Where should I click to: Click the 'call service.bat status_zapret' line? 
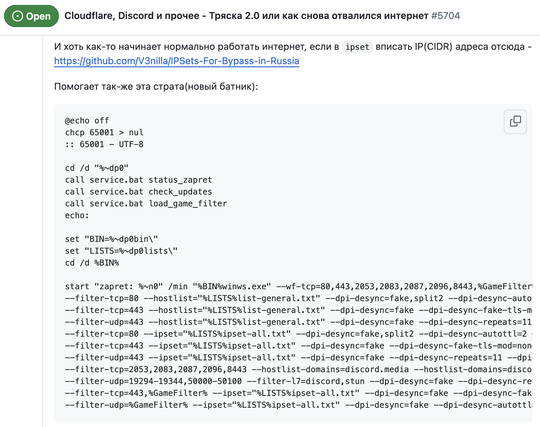point(138,180)
